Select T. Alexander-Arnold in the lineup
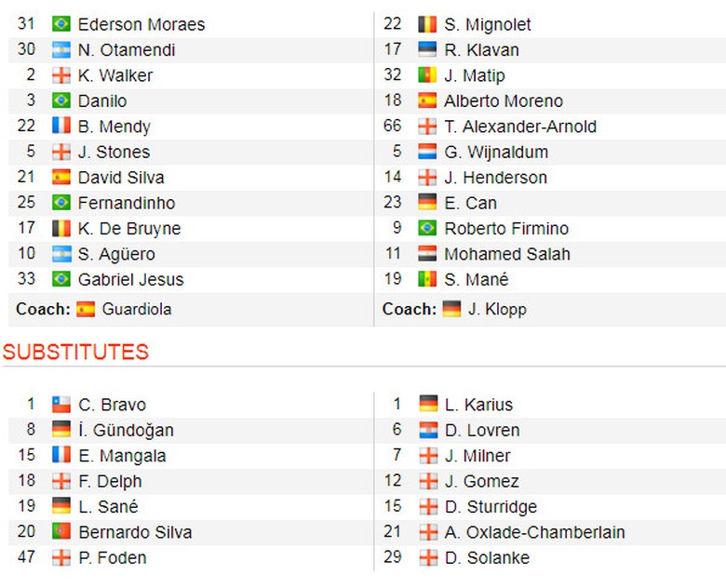This screenshot has height=588, width=726. click(520, 127)
